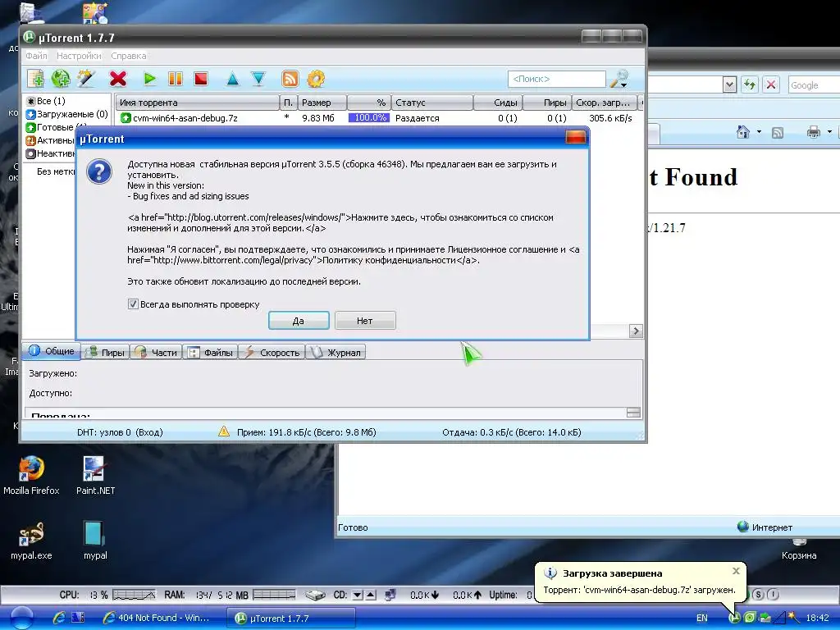Open the Home icon dropdown arrow in browser
840x630 pixels.
759,132
